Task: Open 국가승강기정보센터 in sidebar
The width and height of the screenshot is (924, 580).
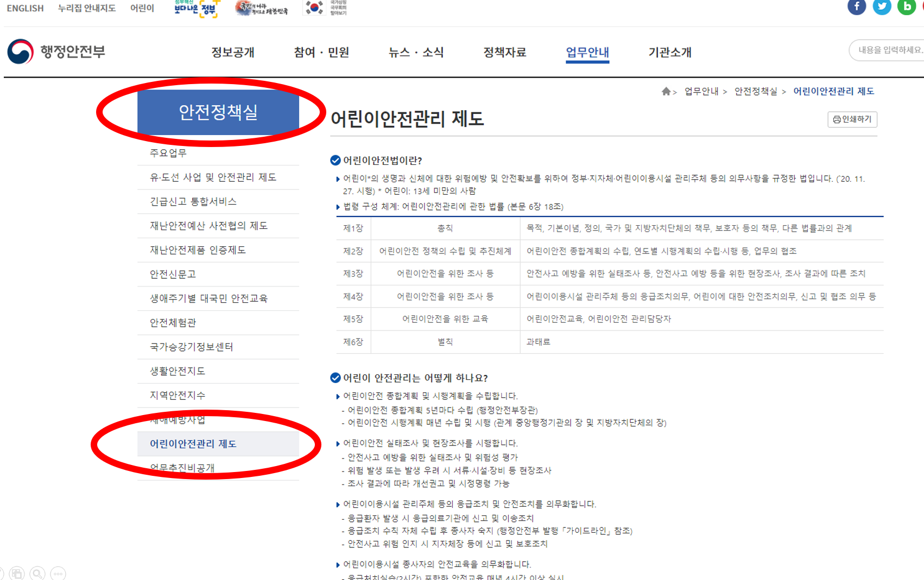Action: tap(218, 347)
